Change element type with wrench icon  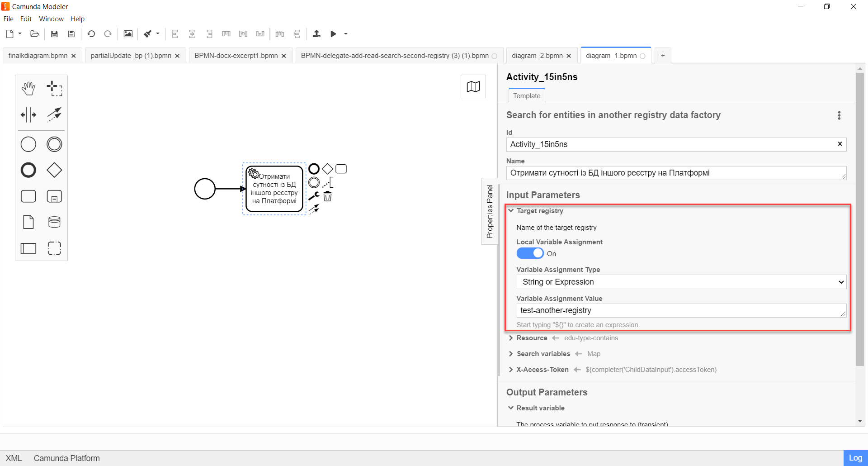[x=314, y=196]
